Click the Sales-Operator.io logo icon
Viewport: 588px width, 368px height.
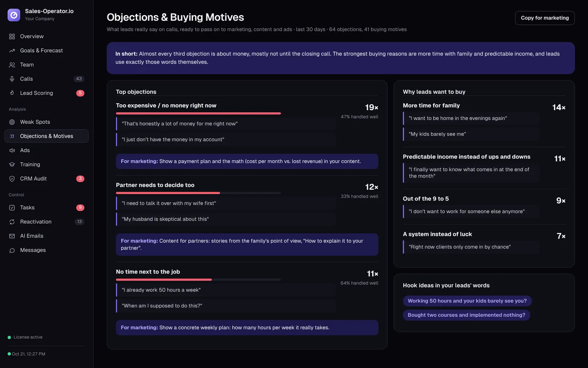coord(14,15)
